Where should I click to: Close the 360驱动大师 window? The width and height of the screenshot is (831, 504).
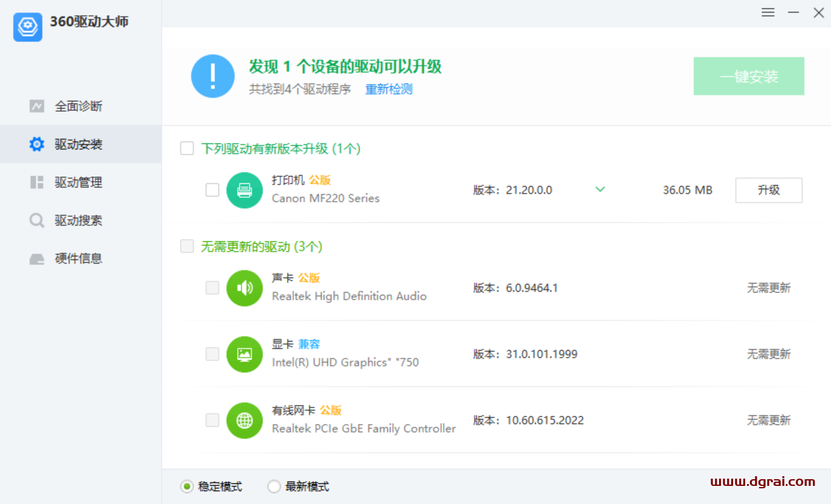click(x=819, y=13)
